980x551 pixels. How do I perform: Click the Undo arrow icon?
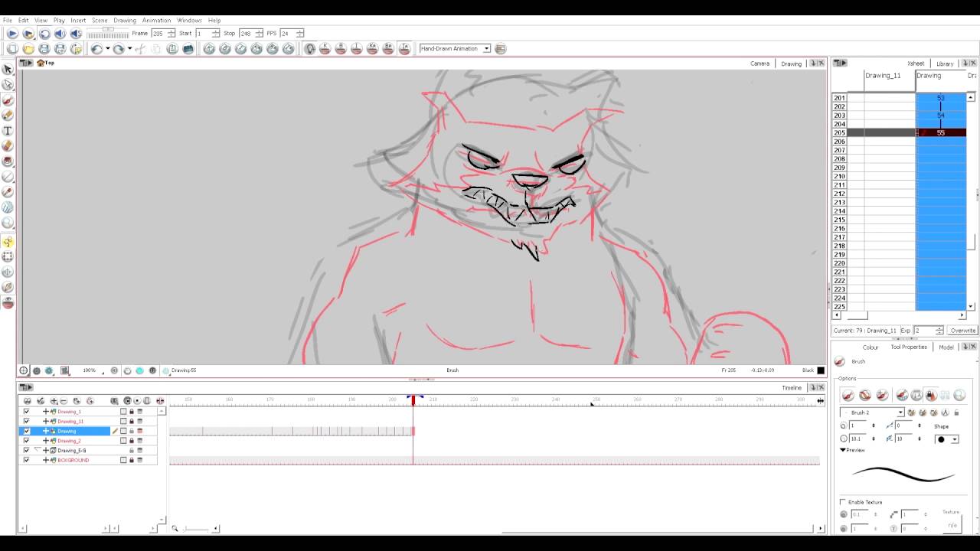[96, 49]
